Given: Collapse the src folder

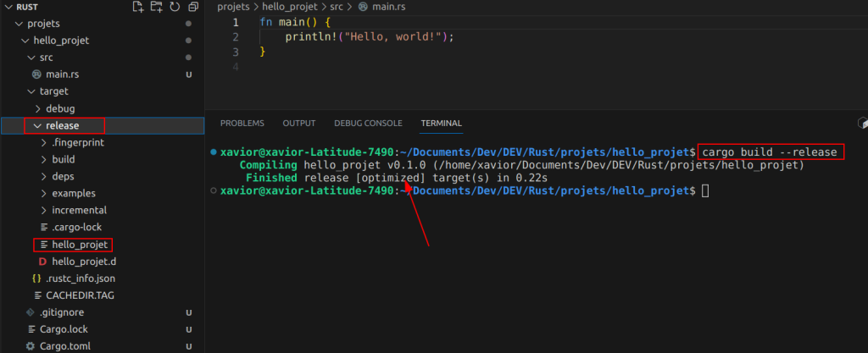Looking at the screenshot, I should tap(31, 58).
